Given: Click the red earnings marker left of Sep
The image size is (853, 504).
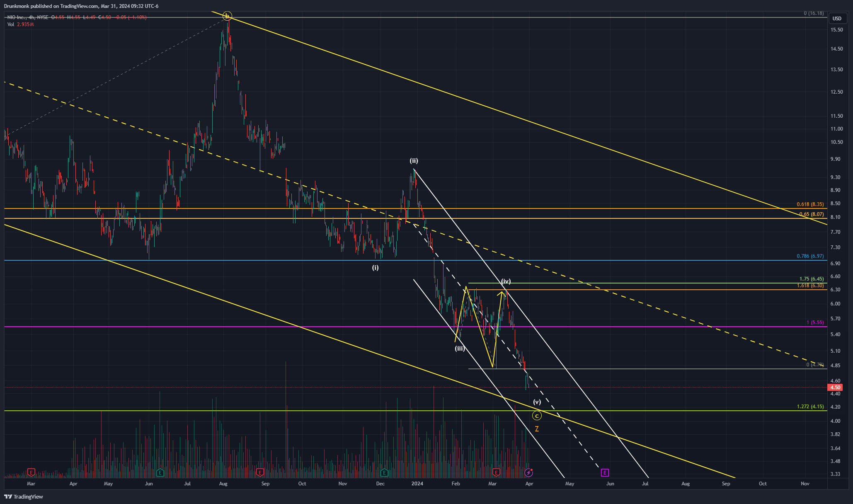Looking at the screenshot, I should coord(260,472).
